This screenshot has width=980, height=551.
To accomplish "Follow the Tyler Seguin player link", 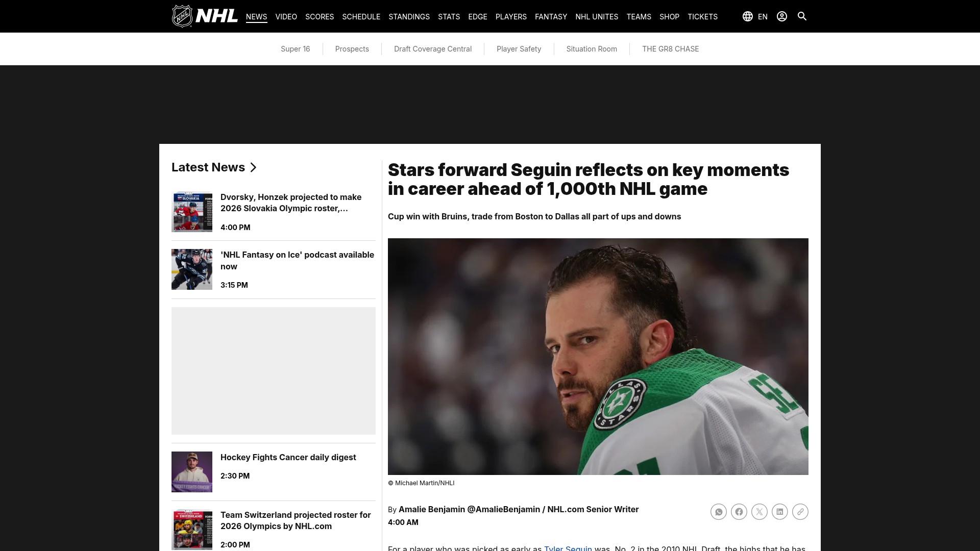I will pos(568,548).
